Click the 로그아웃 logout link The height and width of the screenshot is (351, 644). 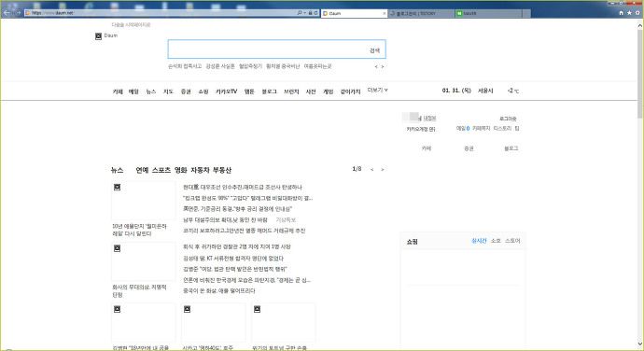click(x=508, y=119)
